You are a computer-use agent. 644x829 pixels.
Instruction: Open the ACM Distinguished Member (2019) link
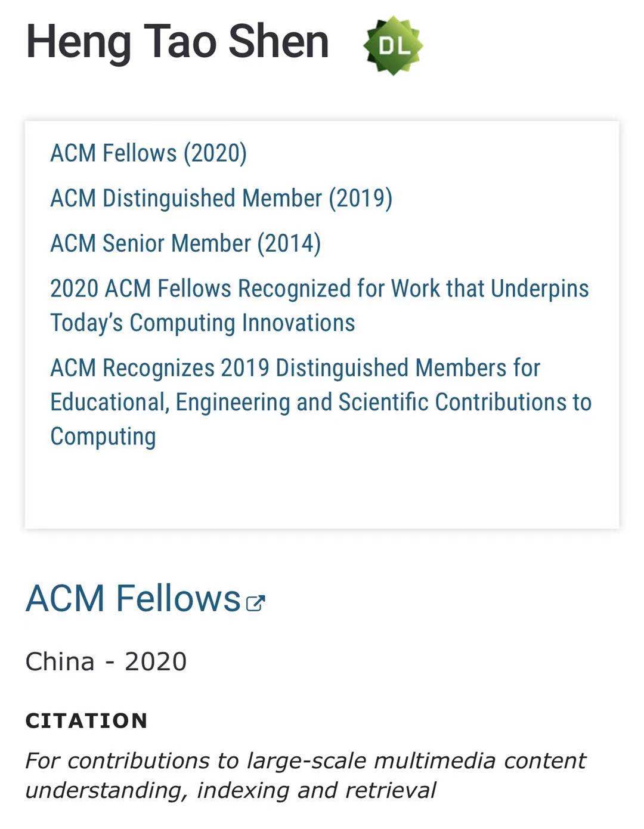[221, 199]
